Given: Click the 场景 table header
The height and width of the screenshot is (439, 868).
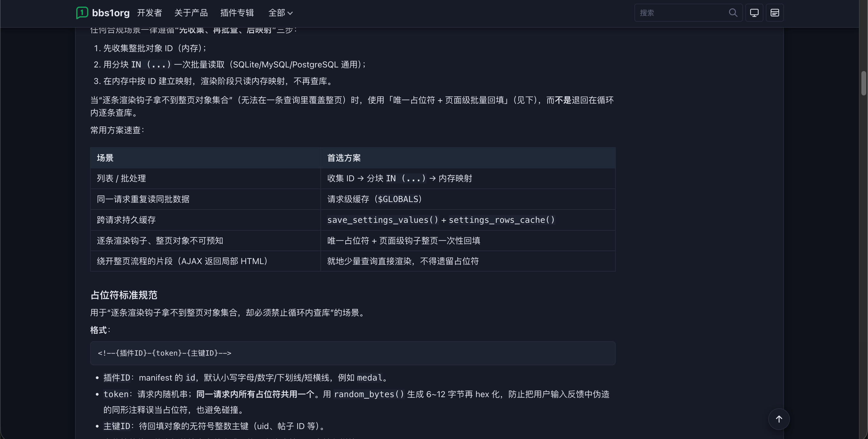Looking at the screenshot, I should tap(205, 158).
